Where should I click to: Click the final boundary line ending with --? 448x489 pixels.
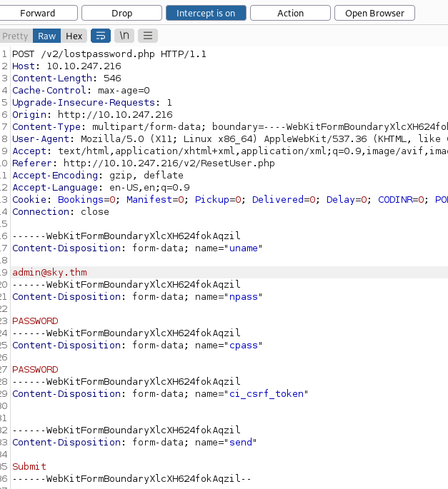[131, 479]
